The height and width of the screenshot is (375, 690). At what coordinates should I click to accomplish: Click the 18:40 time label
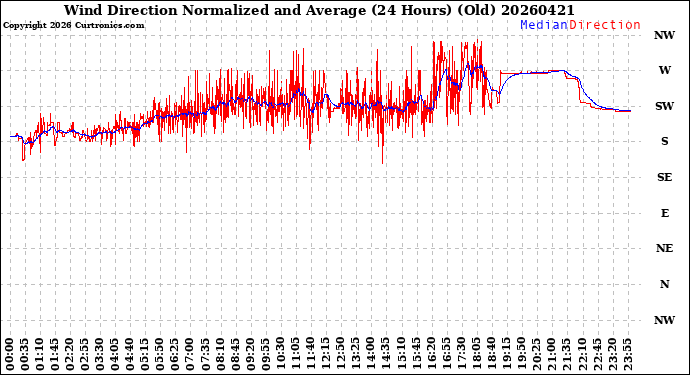pyautogui.click(x=492, y=354)
